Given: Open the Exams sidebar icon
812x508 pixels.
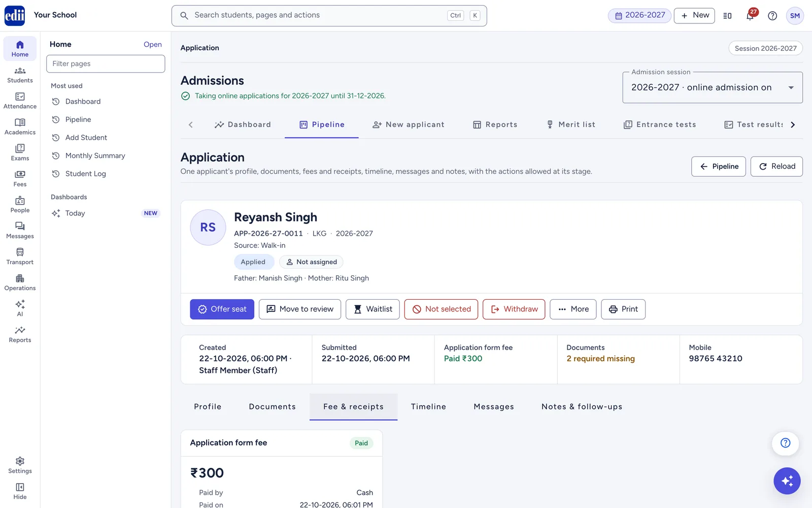Looking at the screenshot, I should click(x=20, y=152).
